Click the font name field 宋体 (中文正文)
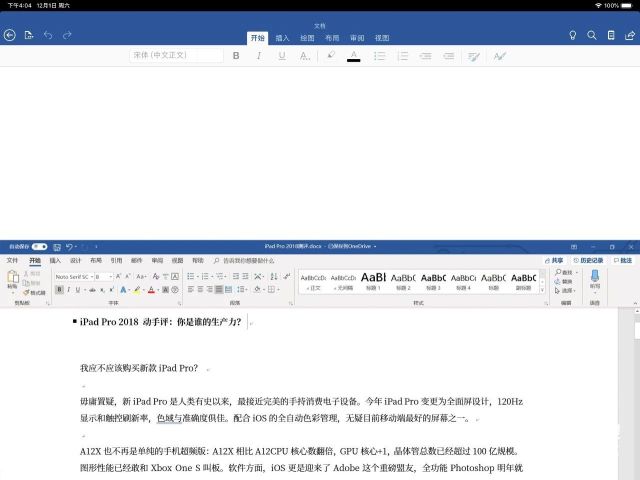Image resolution: width=640 pixels, height=480 pixels. pos(176,55)
